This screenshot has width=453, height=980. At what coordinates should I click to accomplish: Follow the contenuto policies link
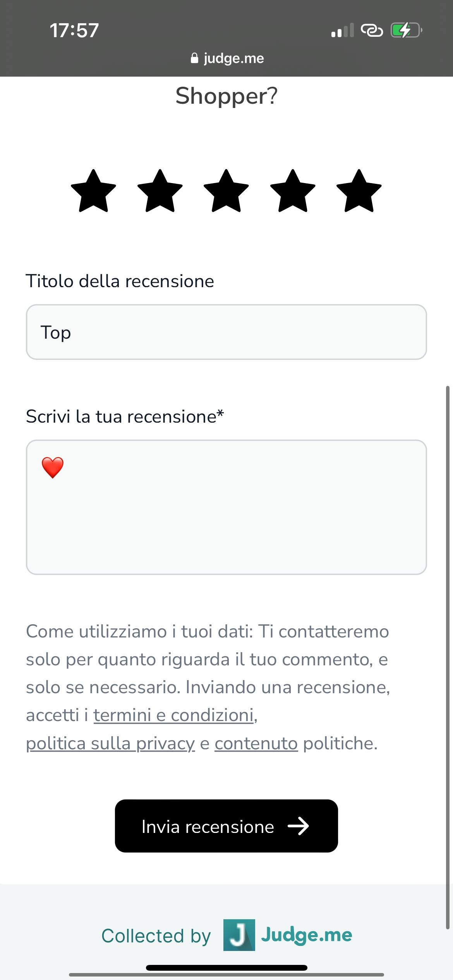(x=256, y=744)
